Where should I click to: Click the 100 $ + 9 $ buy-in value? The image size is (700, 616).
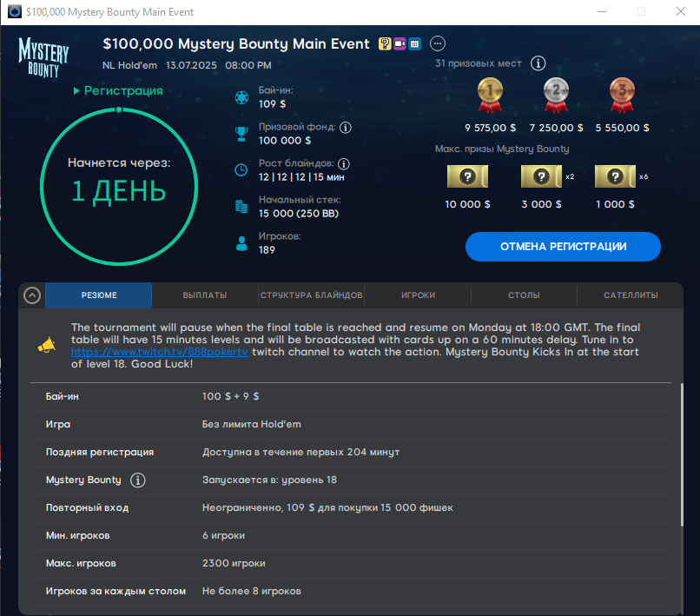pyautogui.click(x=230, y=397)
